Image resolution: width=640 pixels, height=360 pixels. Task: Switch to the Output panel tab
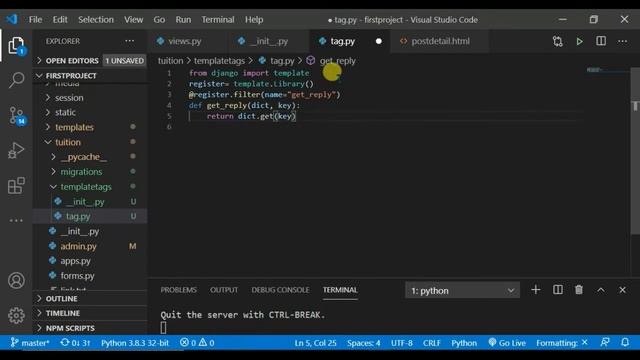click(x=224, y=290)
